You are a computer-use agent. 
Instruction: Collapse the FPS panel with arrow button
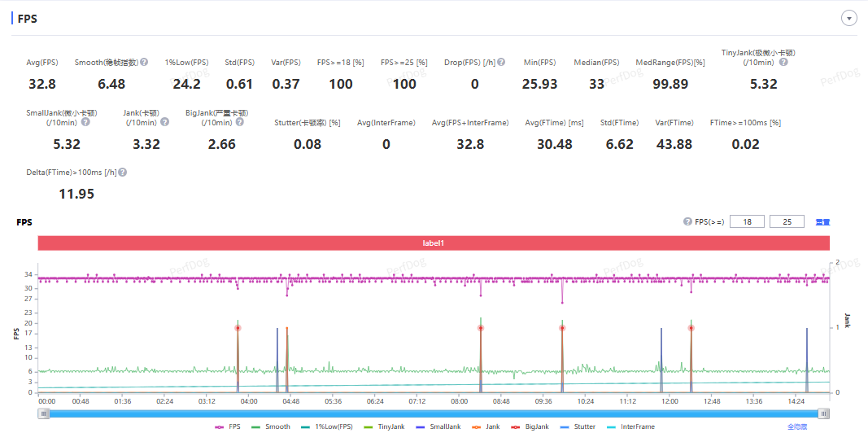click(x=848, y=18)
